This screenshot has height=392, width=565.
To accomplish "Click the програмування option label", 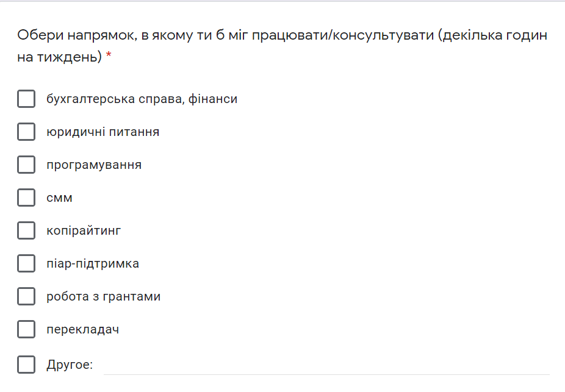I will click(x=94, y=165).
